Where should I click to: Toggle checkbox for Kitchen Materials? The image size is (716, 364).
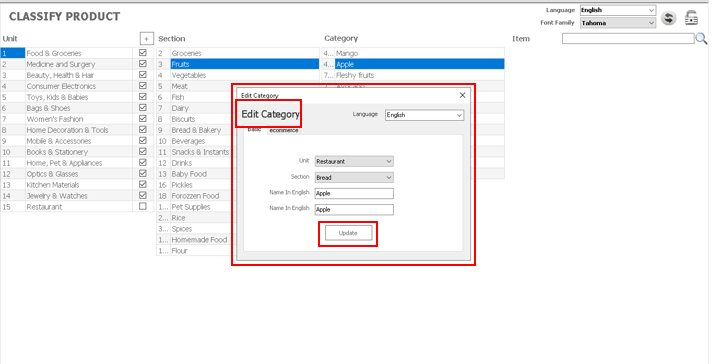142,185
